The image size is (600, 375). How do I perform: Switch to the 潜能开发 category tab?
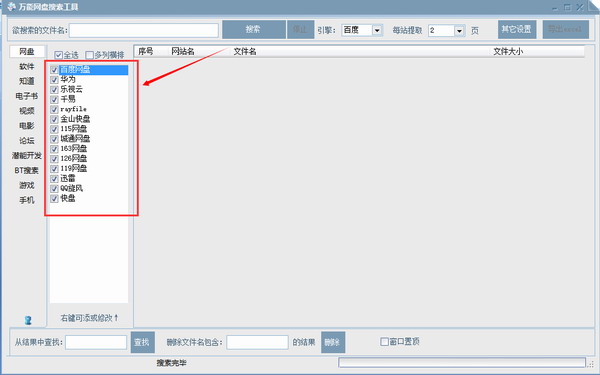pos(27,156)
